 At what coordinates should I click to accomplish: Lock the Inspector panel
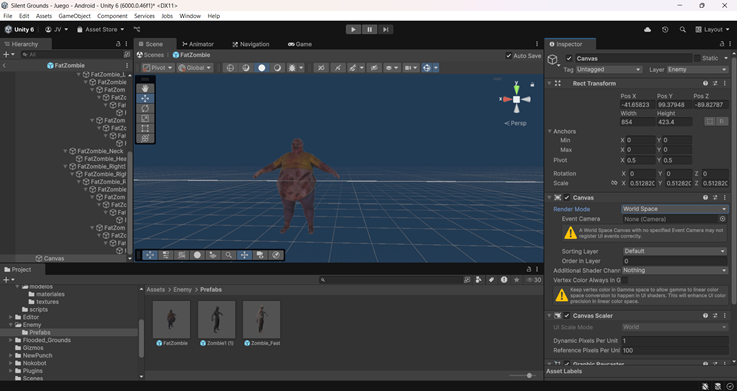[x=722, y=44]
